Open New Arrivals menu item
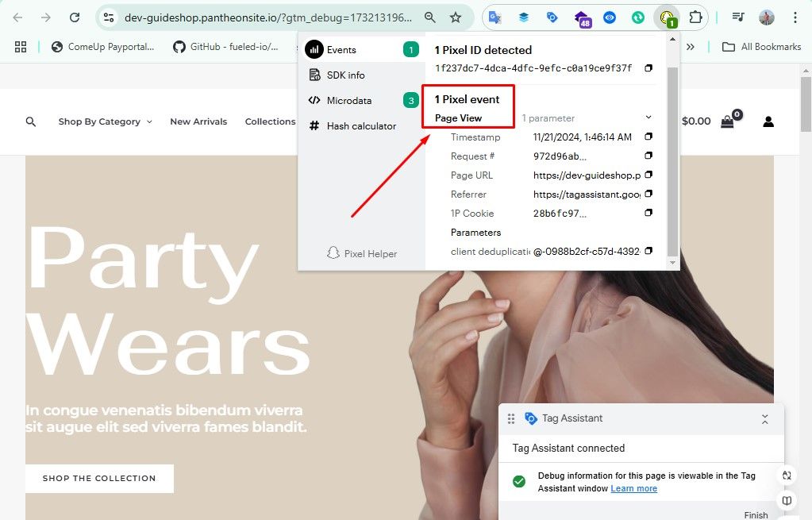Viewport: 812px width, 520px height. 199,121
